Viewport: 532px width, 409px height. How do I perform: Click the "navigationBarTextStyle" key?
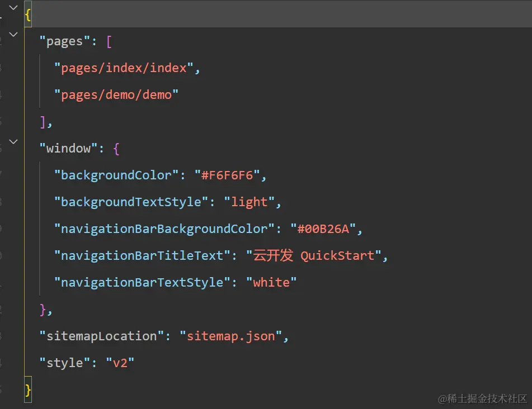point(142,282)
